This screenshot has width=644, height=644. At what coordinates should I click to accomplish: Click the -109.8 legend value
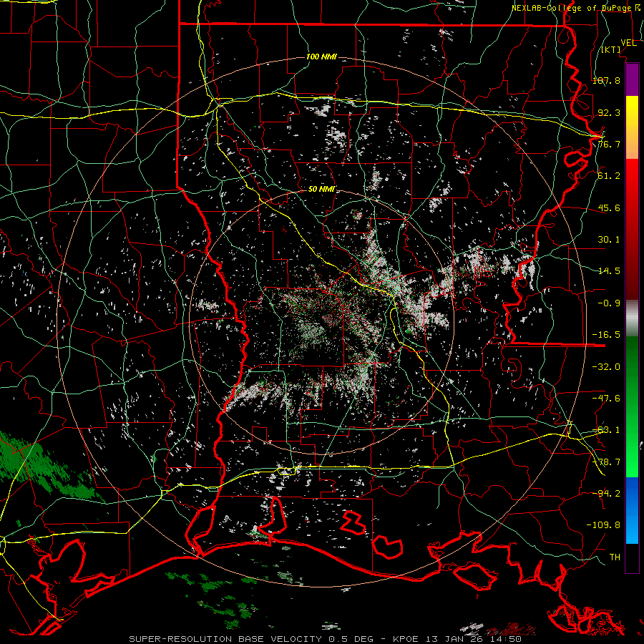(603, 525)
